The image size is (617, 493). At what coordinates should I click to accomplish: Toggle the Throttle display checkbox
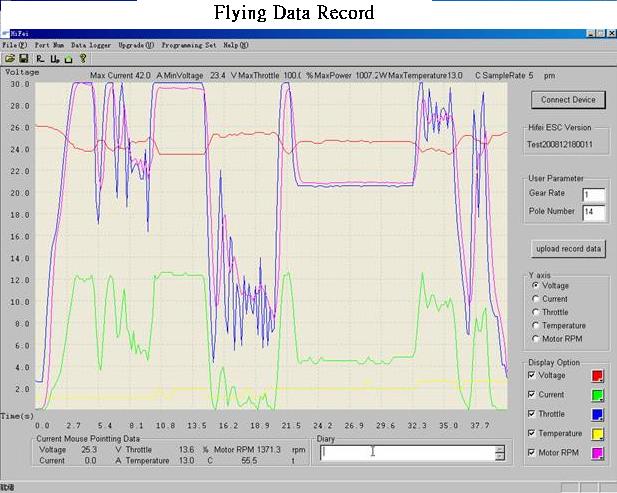pos(532,414)
